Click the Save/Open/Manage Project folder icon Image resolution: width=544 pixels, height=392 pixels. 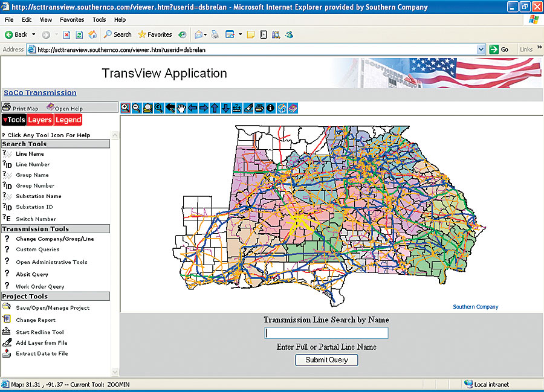click(x=7, y=306)
